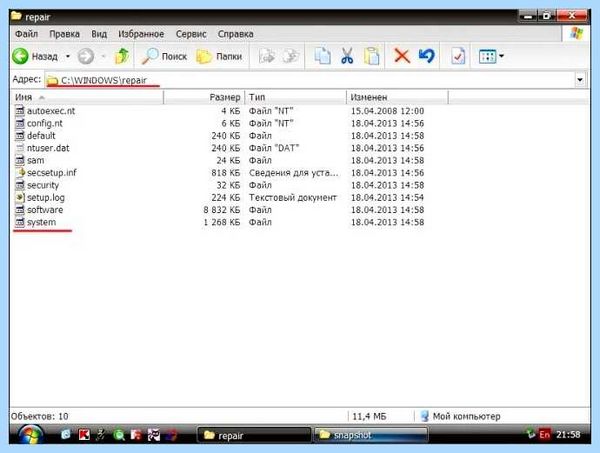
Task: Click the Undo arrow icon
Action: pyautogui.click(x=426, y=56)
